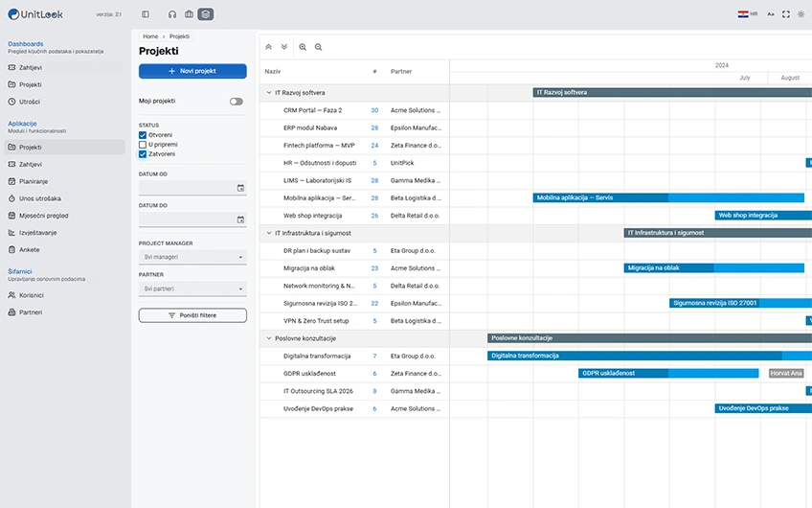Click Mobilna aplikacija – Servis Gantt bar
812x508 pixels.
coord(668,197)
